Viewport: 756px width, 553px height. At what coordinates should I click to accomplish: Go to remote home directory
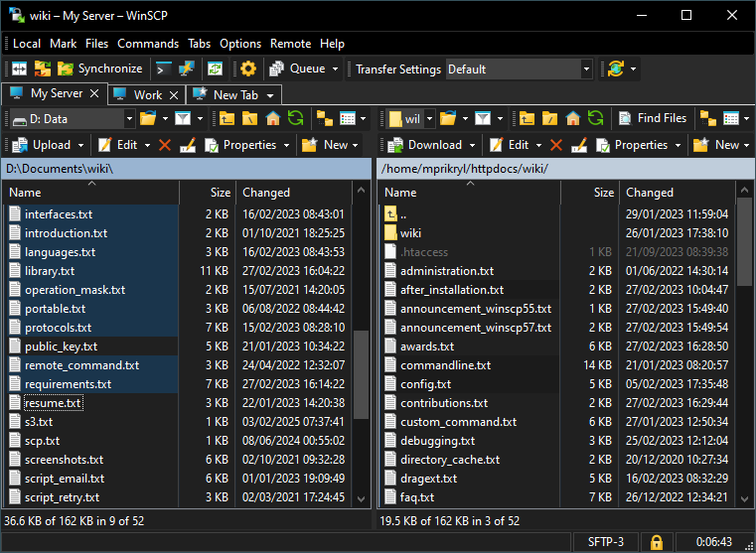coord(573,119)
